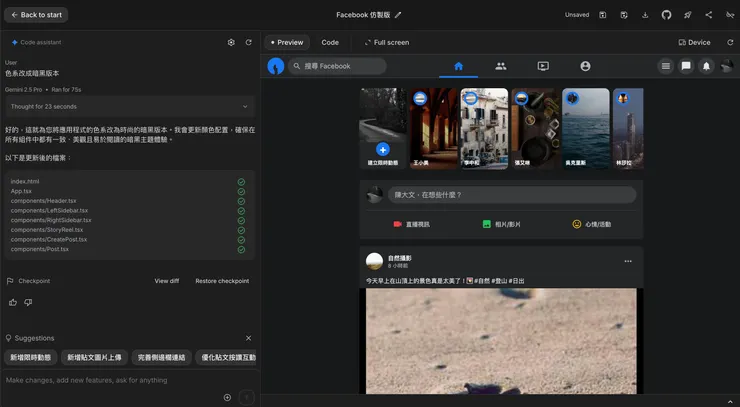The width and height of the screenshot is (740, 407).
Task: Click the 直播視訊 live video button
Action: click(412, 224)
